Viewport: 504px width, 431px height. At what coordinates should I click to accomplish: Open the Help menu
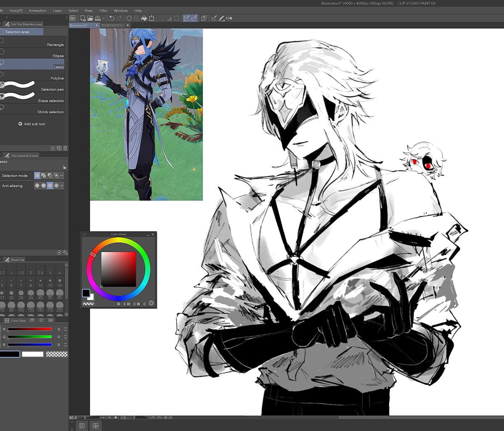(x=138, y=11)
